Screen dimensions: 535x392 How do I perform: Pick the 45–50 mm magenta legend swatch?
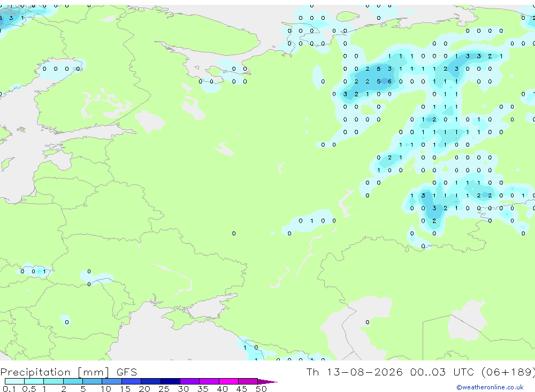pos(248,381)
